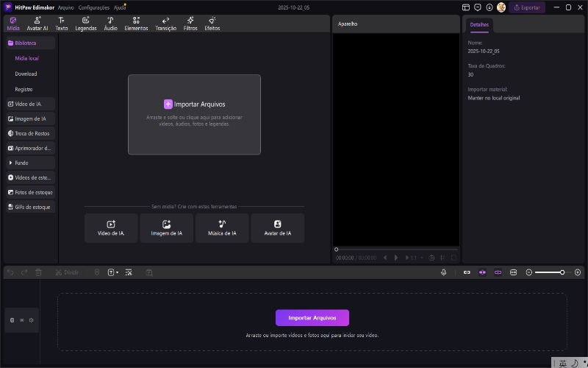Viewport: 588px width, 368px height.
Task: Switch to the Detalhes tab
Action: click(479, 25)
